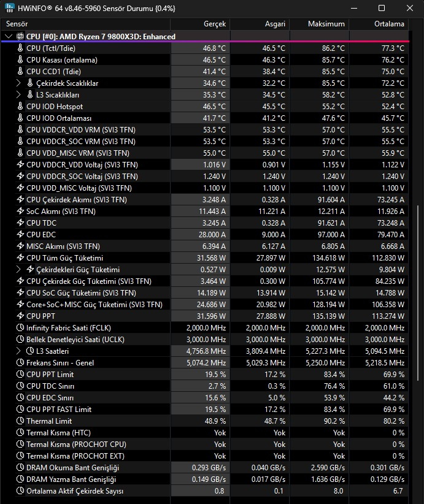The width and height of the screenshot is (424, 504).
Task: Click clock icon of Frekans Sınırı - Genel
Action: coord(20,362)
